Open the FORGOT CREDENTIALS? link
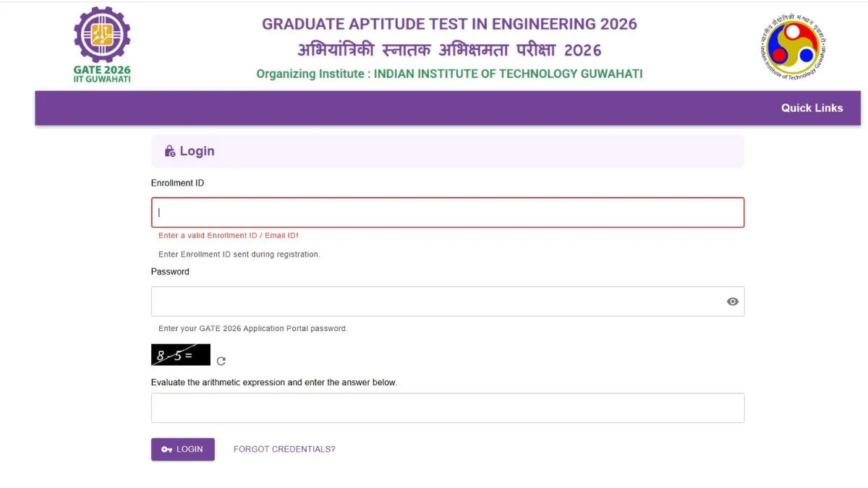The height and width of the screenshot is (488, 868). (x=284, y=449)
